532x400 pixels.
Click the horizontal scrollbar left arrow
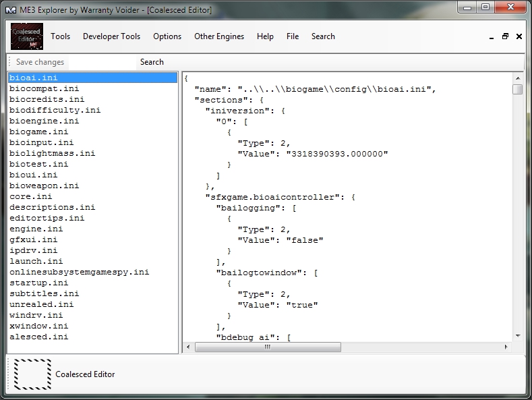point(188,347)
